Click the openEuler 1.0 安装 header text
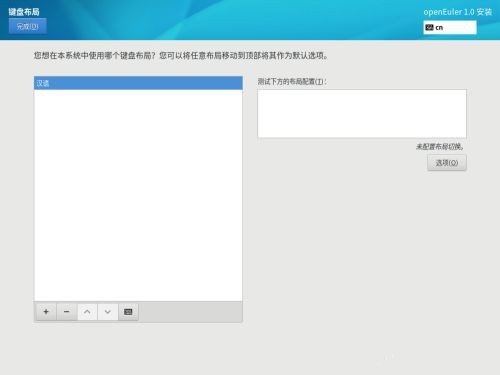500x375 pixels. coord(458,12)
